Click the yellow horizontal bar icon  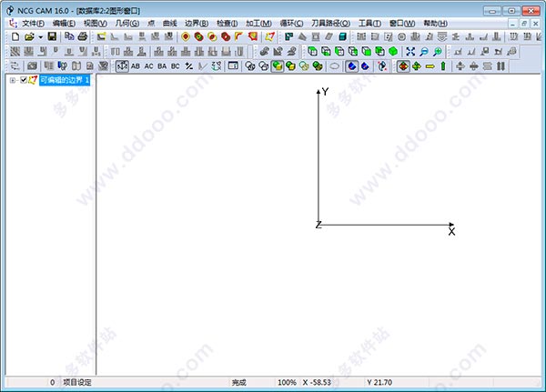(430, 66)
